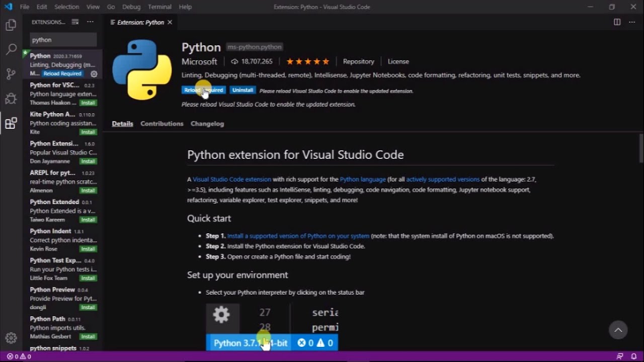This screenshot has width=644, height=362.
Task: Install the Python Indent extension
Action: point(88,249)
